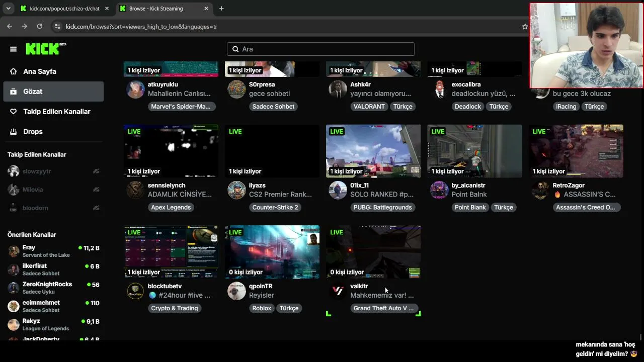Image resolution: width=644 pixels, height=362 pixels.
Task: Open by_alcanistr's Point Blank stream thumbnail
Action: click(x=474, y=151)
